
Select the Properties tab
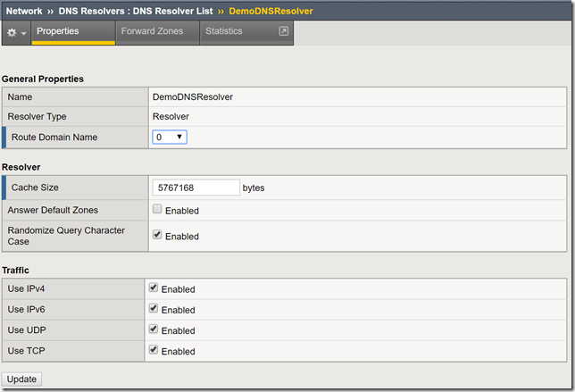pyautogui.click(x=57, y=31)
